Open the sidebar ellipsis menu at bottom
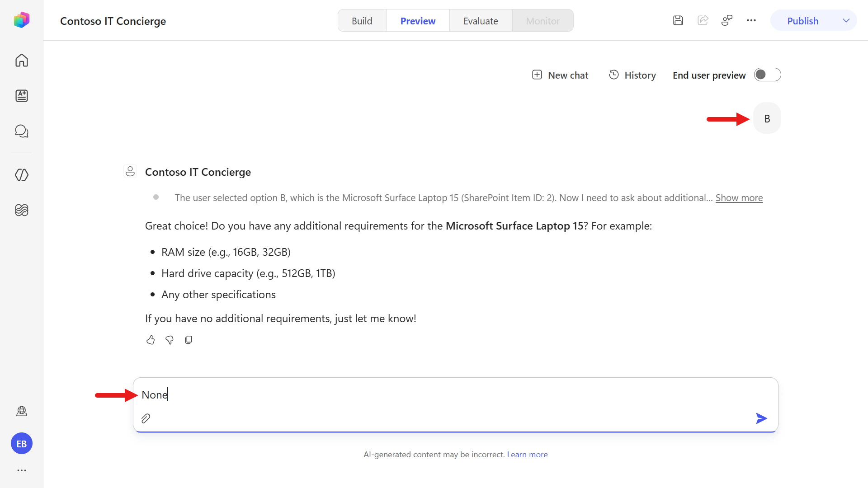 (22, 470)
